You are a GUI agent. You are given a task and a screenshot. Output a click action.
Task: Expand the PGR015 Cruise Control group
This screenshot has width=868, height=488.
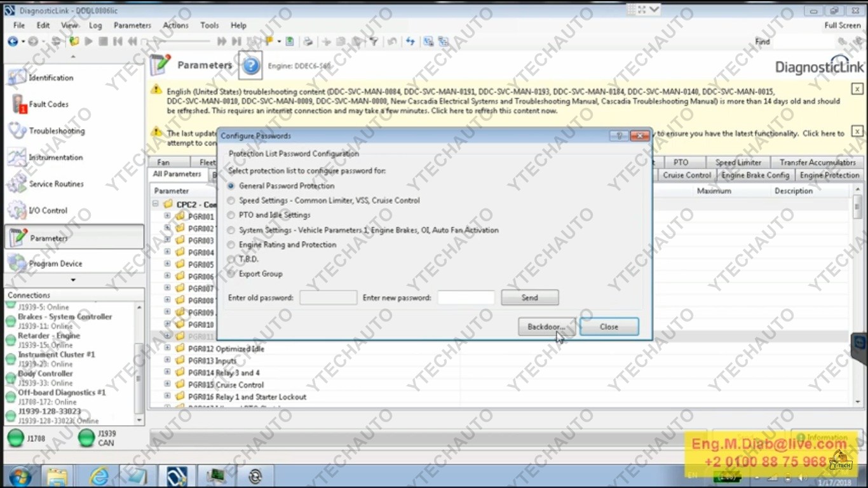(167, 384)
